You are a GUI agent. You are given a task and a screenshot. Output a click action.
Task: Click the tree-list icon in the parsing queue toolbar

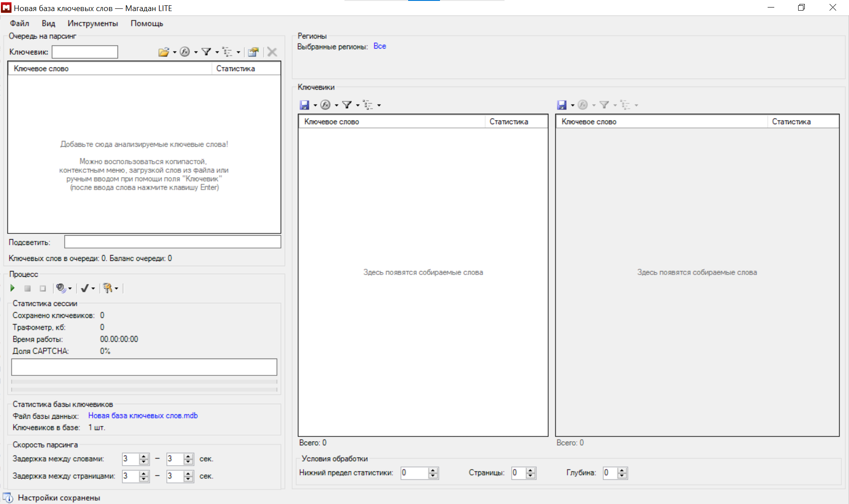227,52
